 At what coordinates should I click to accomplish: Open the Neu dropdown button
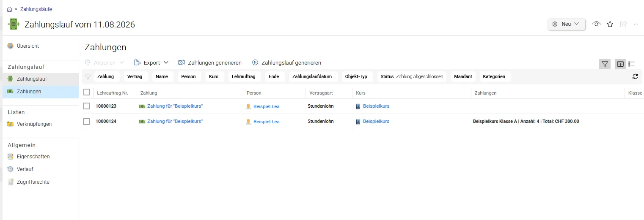[566, 24]
